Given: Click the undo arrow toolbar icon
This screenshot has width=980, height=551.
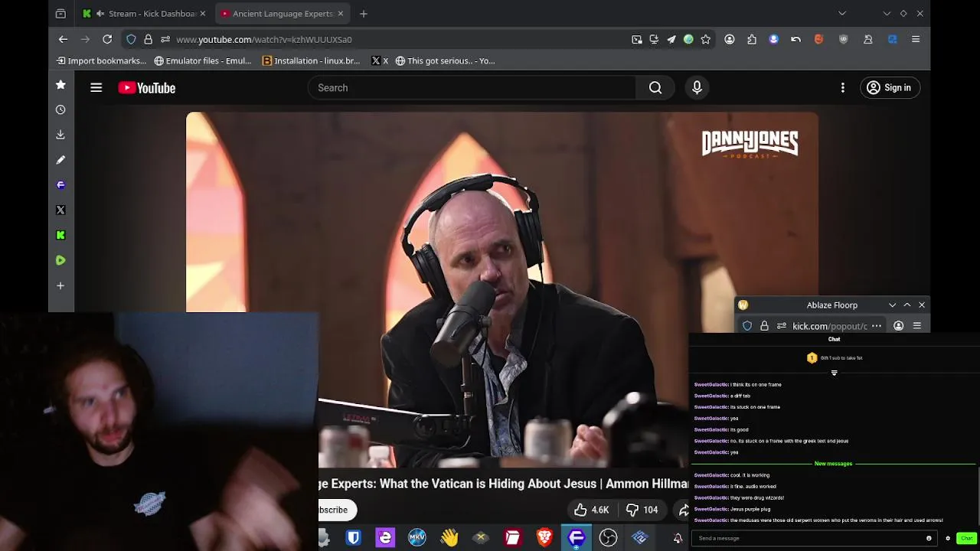Looking at the screenshot, I should [796, 39].
